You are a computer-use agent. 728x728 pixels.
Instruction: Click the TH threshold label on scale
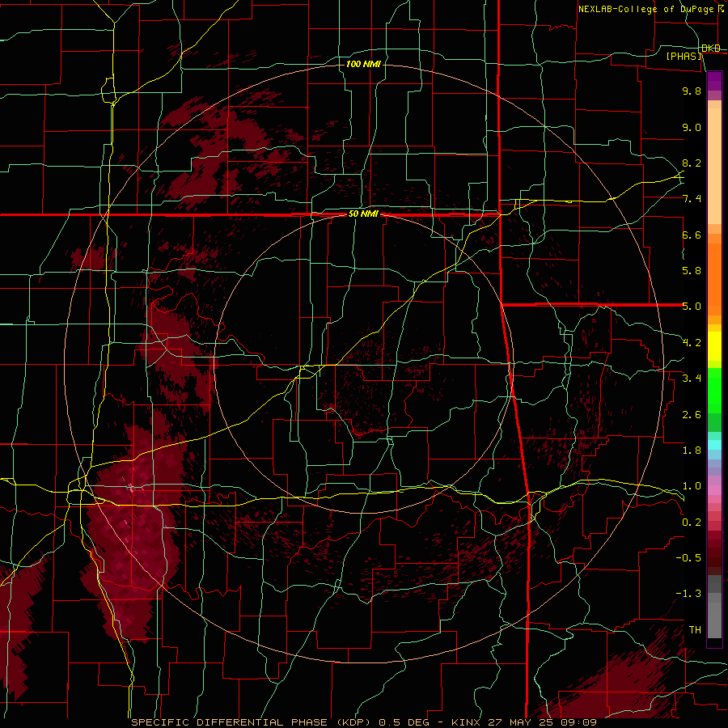(695, 630)
